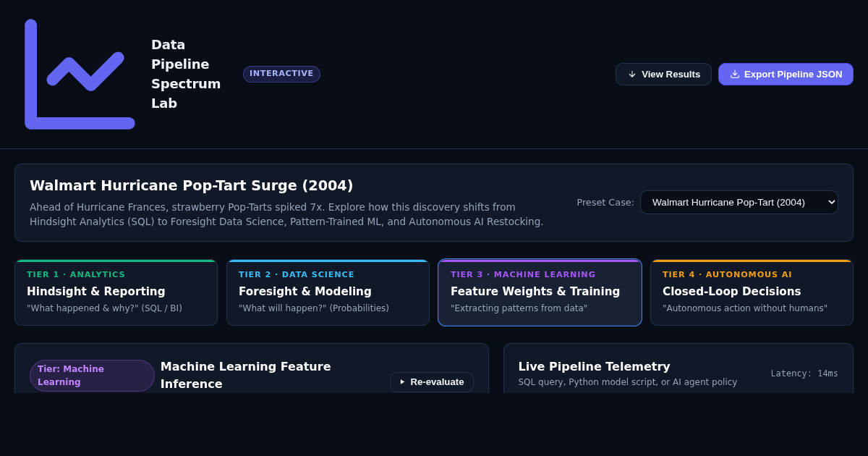Select Tier 3 Machine Learning Feature Weights card
Screen dimensions: 868x456
[x=540, y=292]
